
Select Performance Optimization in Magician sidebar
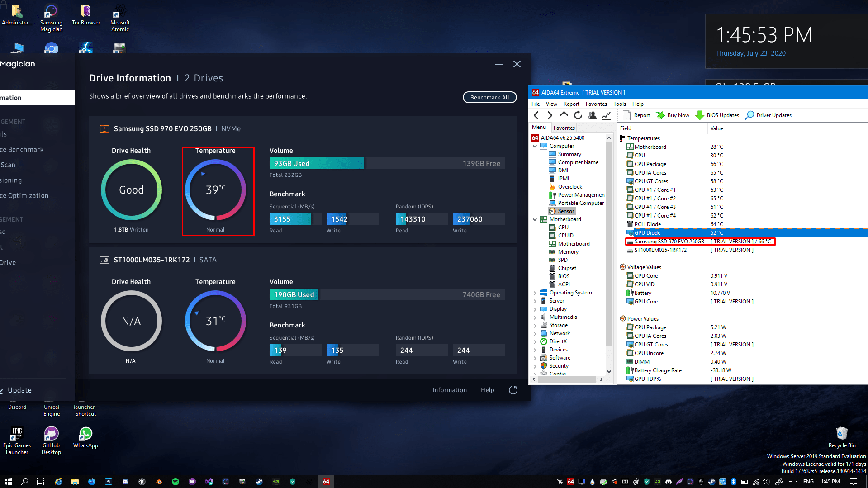pyautogui.click(x=24, y=195)
